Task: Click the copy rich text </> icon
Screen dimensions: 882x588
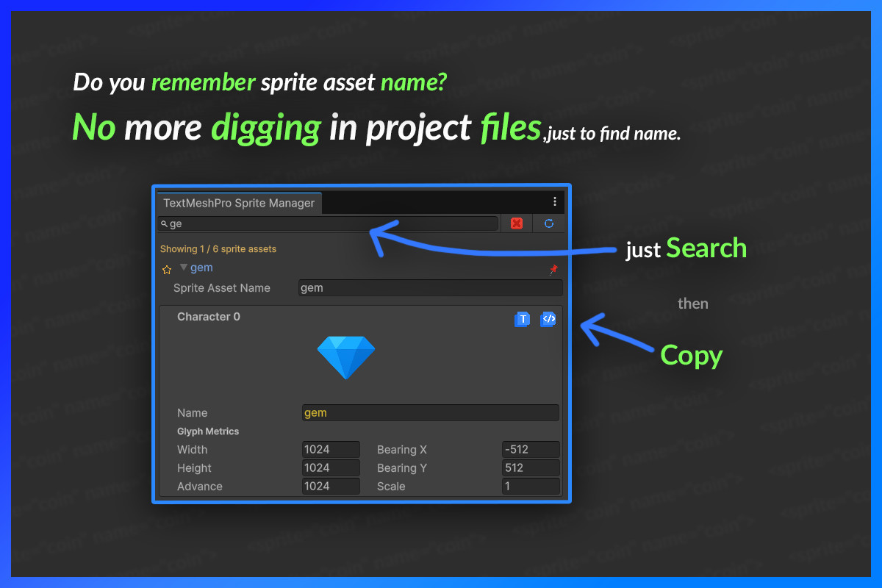Action: pyautogui.click(x=548, y=319)
